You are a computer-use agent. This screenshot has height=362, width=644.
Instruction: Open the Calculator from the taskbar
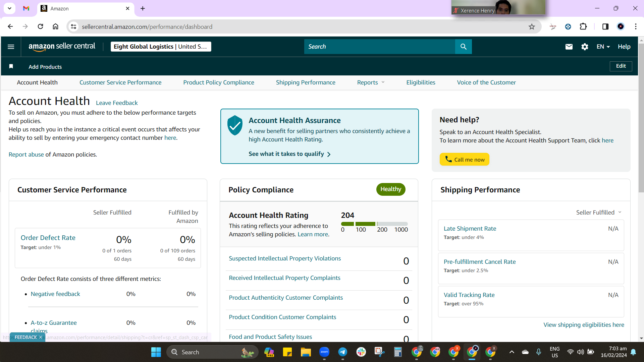pos(398,352)
